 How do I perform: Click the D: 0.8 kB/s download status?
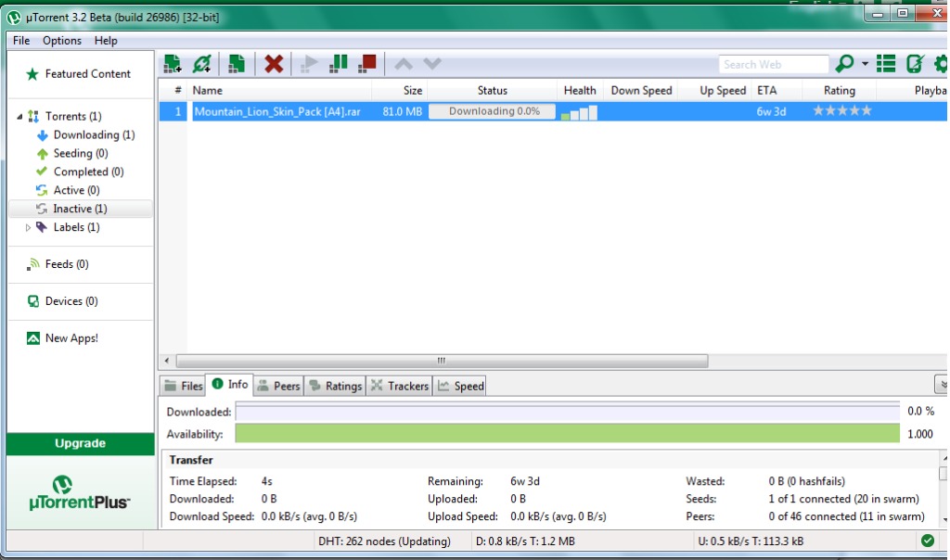[x=525, y=541]
